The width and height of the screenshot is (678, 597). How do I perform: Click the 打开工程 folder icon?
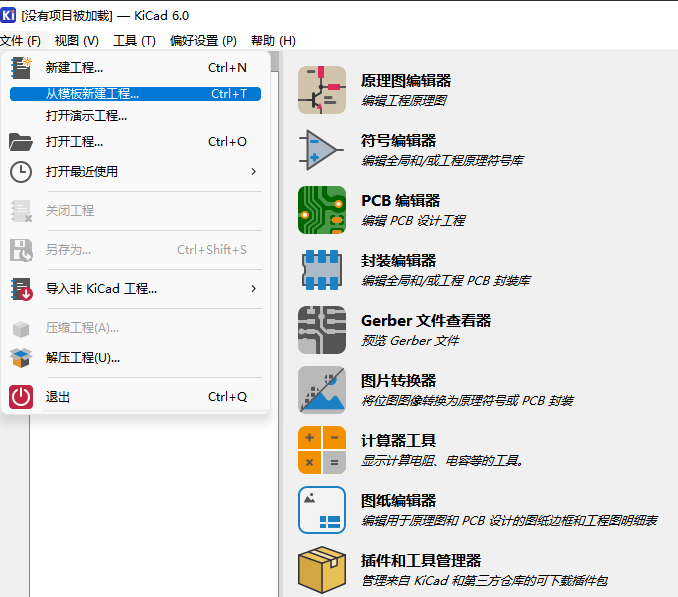click(21, 142)
